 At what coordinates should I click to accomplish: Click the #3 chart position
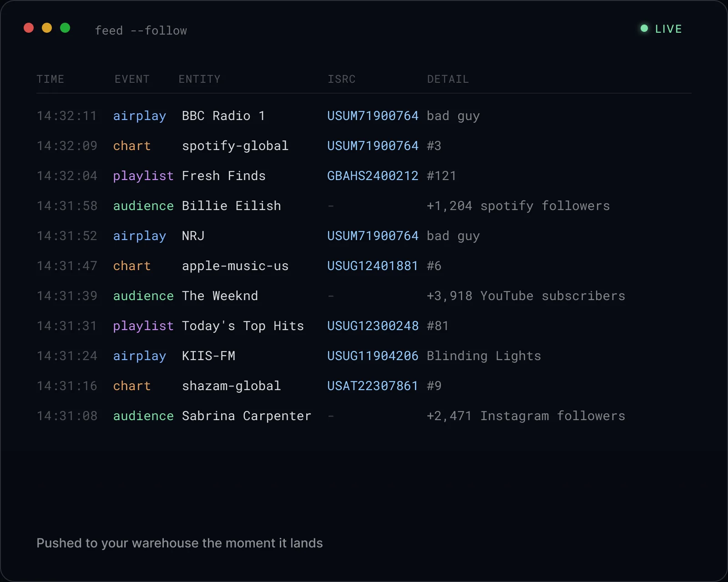tap(434, 146)
